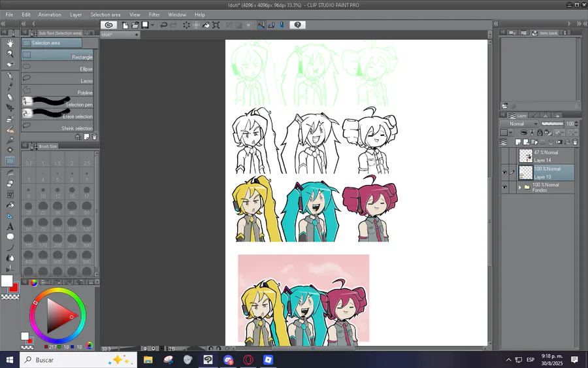The height and width of the screenshot is (368, 588).
Task: Select the Balloon speech bubble tool
Action: tap(10, 237)
